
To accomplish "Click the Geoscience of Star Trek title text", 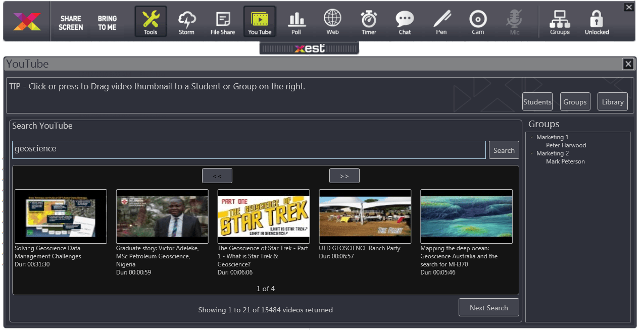I will click(x=263, y=256).
